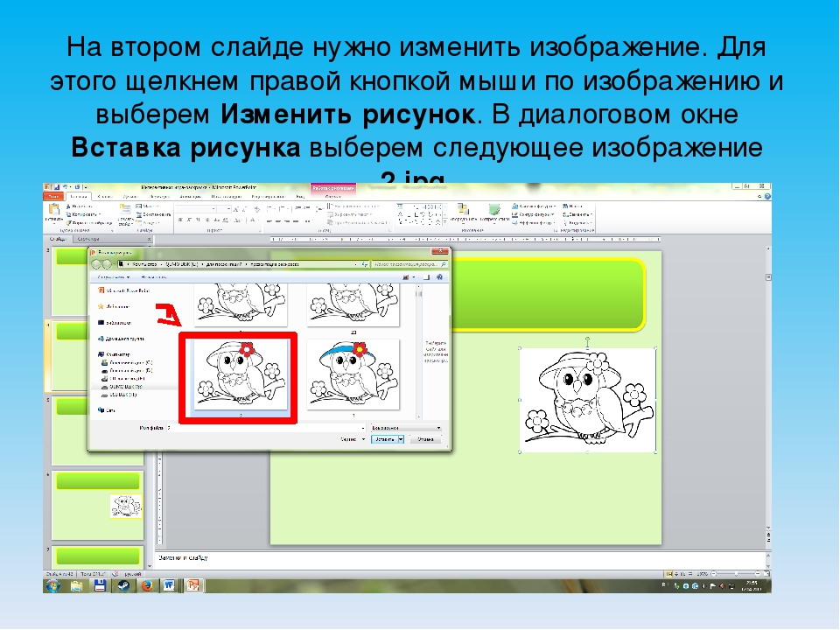Open the Tools (Сервис) dropdown in the dialog
This screenshot has height=630, width=840.
(x=353, y=439)
